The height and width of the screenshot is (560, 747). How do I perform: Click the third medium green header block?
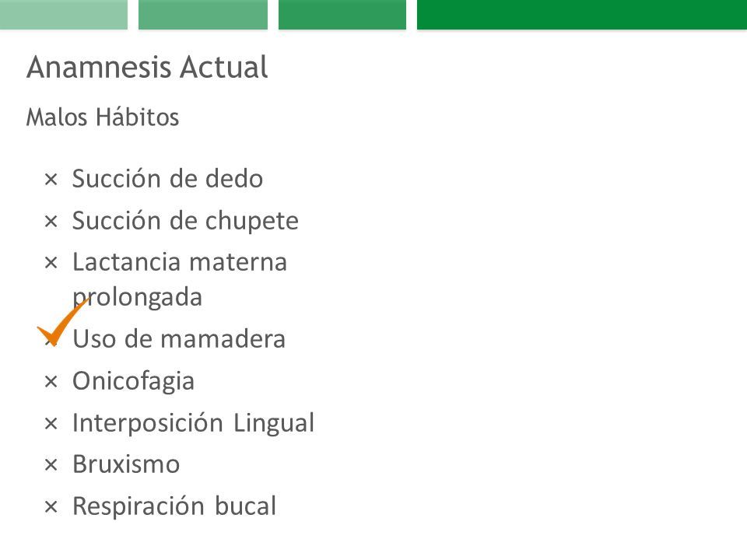(x=342, y=15)
